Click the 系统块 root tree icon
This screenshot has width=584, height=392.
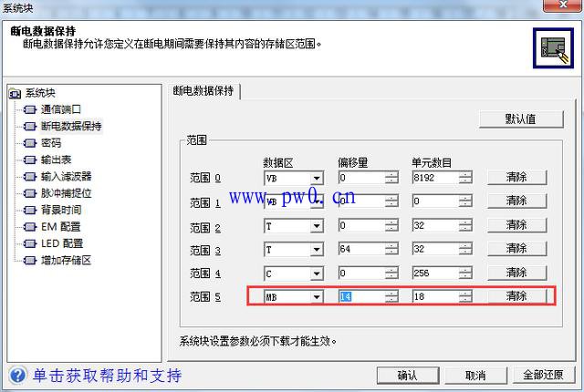[x=15, y=93]
